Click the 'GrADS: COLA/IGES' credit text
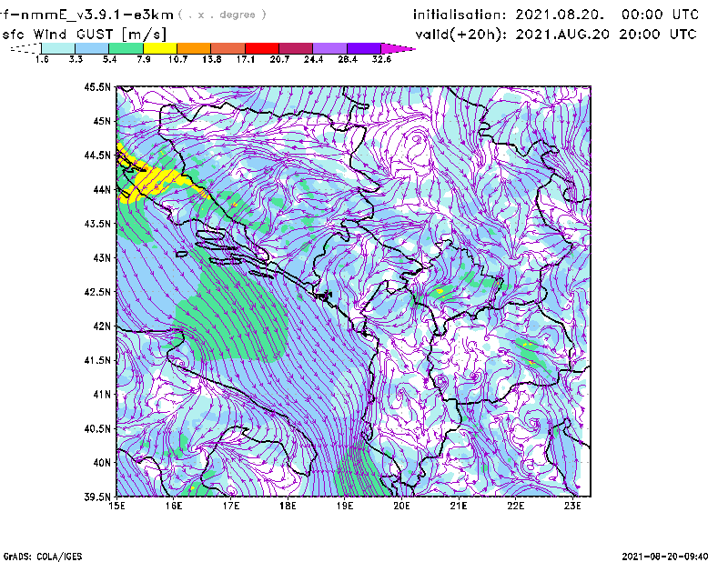728x562 pixels. (43, 557)
